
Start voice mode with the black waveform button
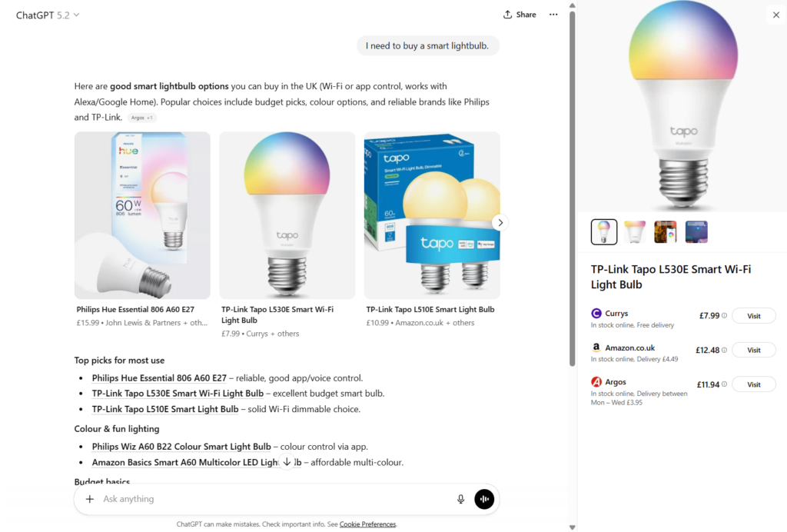483,499
